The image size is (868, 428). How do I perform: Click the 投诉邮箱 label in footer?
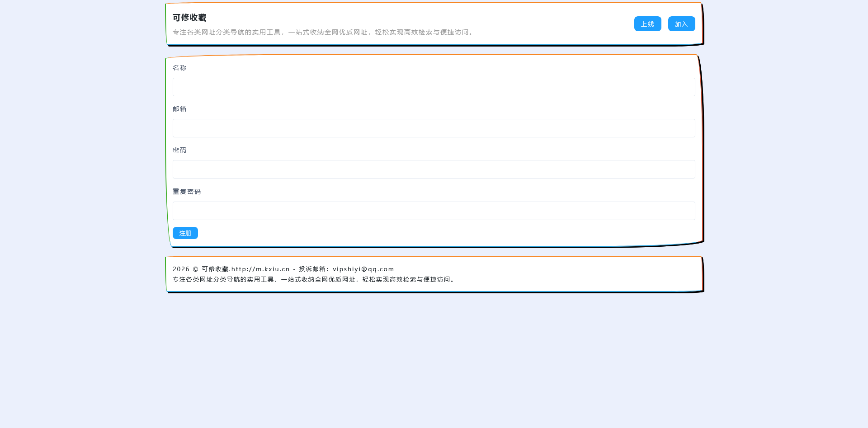[314, 268]
